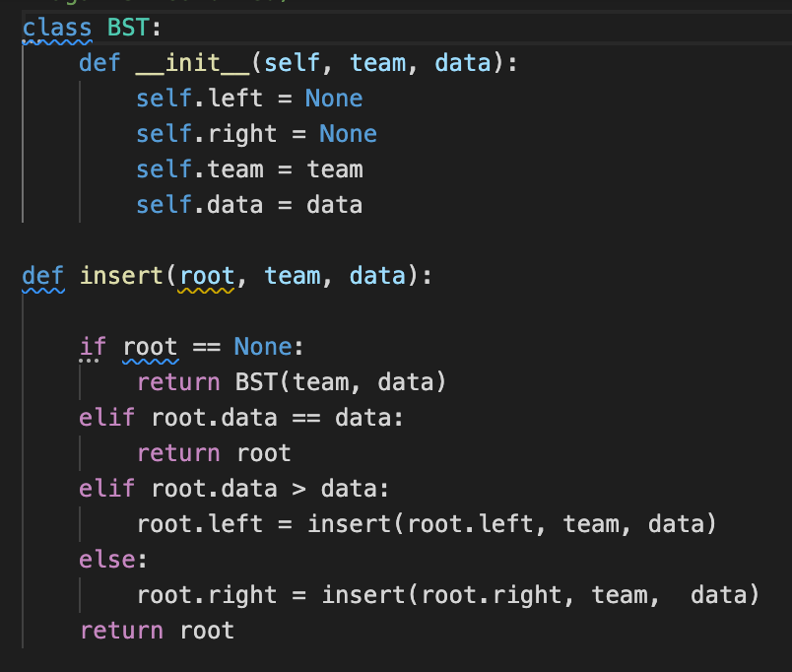Place cursor on elif root.data == data line
The image size is (792, 672).
click(x=241, y=418)
